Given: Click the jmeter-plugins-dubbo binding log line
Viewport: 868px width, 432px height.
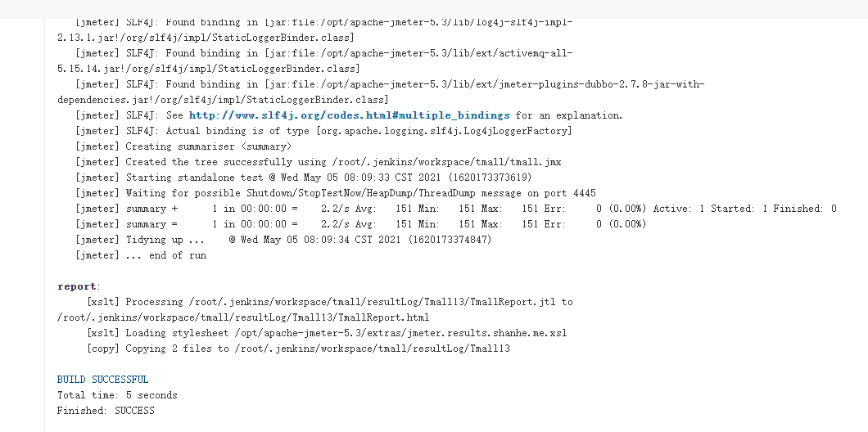Looking at the screenshot, I should 390,84.
